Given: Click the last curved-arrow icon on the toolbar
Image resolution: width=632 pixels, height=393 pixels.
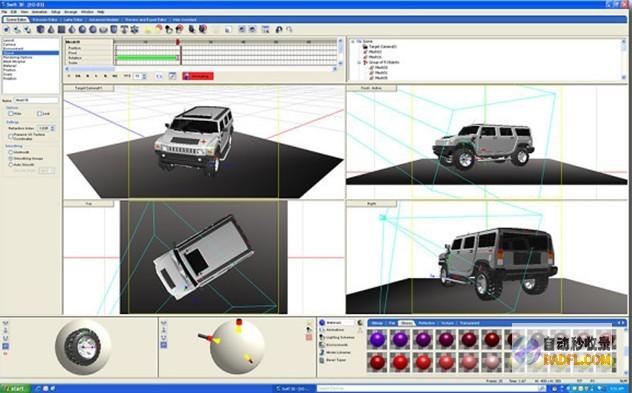Looking at the screenshot, I should click(x=289, y=29).
